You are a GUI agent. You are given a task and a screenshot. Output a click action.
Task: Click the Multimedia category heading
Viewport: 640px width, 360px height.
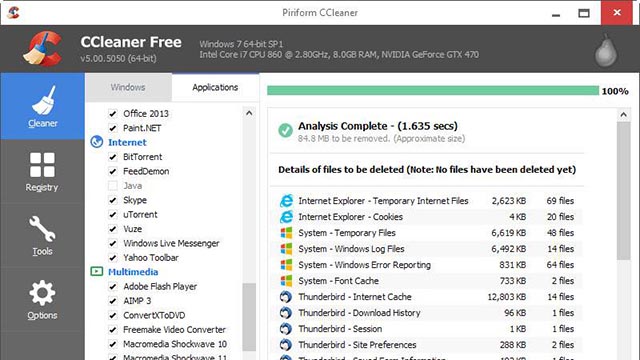pos(133,272)
